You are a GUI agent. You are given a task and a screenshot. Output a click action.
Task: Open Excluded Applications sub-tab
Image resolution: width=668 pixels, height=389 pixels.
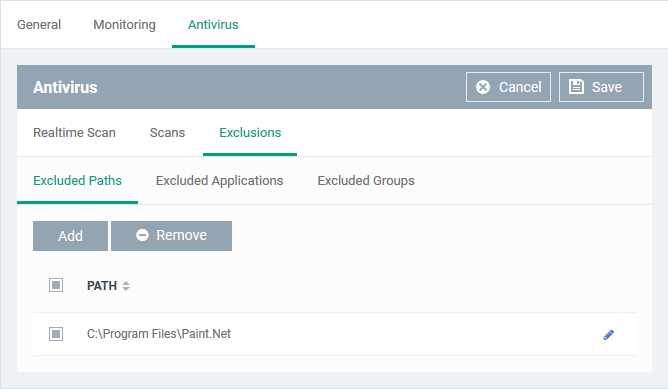coord(219,181)
